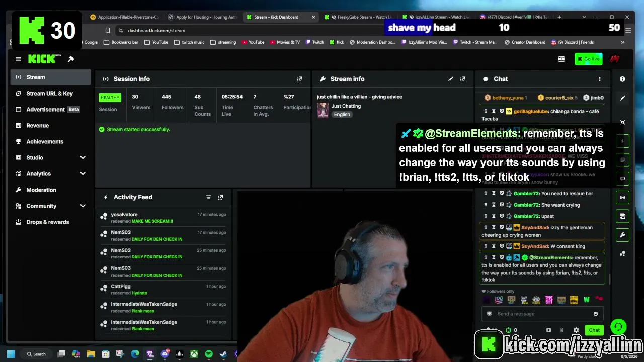
Task: Switch to the Application-Fillable-Riverstone browser tab
Action: [125, 17]
